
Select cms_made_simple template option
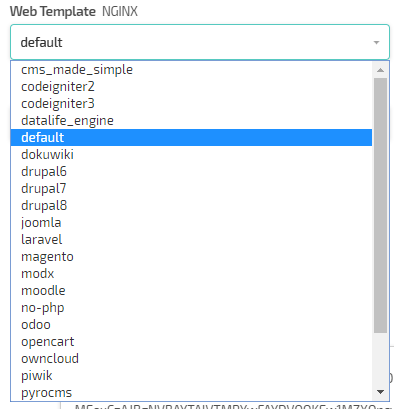coord(191,70)
